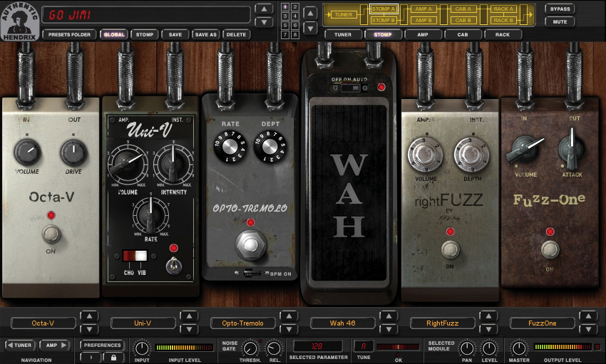Select Cab B block in signal chain

[463, 20]
